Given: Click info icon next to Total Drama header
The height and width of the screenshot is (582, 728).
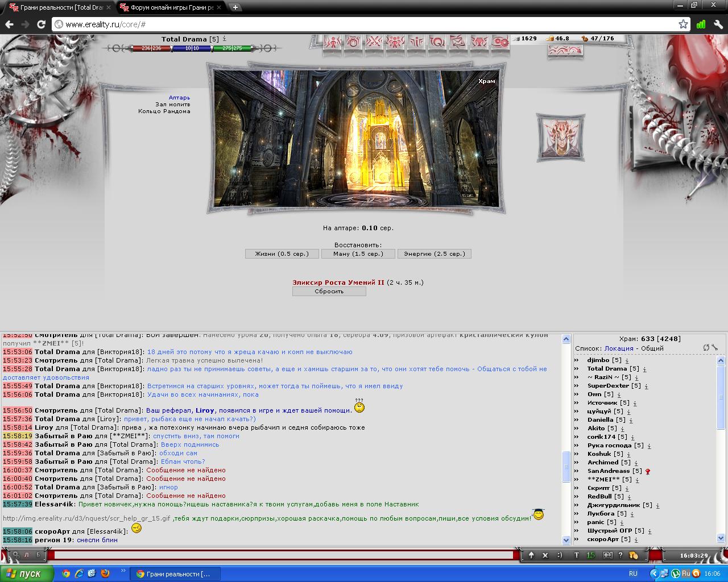Looking at the screenshot, I should click(224, 39).
